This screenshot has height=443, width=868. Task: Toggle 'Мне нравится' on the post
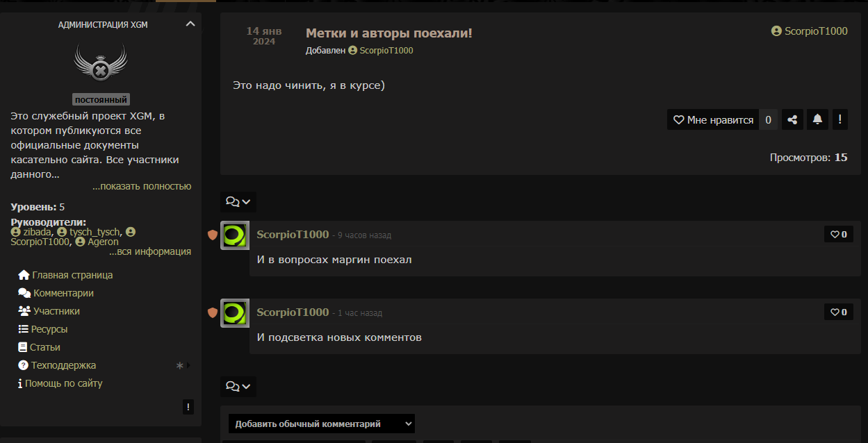pos(713,119)
